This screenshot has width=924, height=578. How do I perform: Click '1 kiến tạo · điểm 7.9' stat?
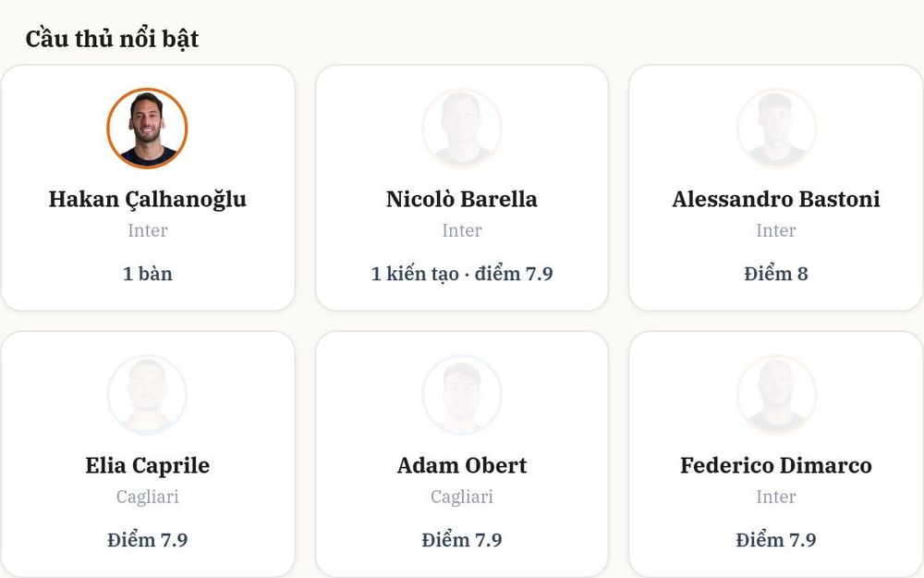(x=461, y=274)
